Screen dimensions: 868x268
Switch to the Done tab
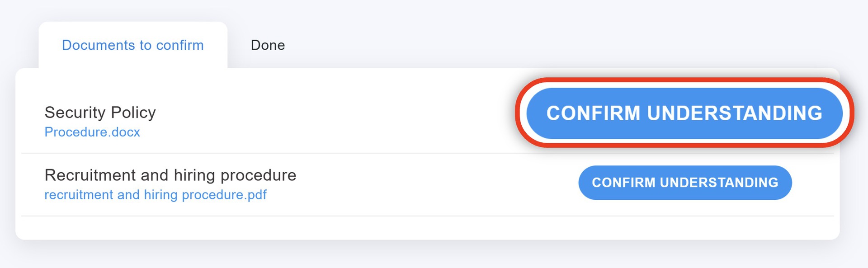click(268, 45)
